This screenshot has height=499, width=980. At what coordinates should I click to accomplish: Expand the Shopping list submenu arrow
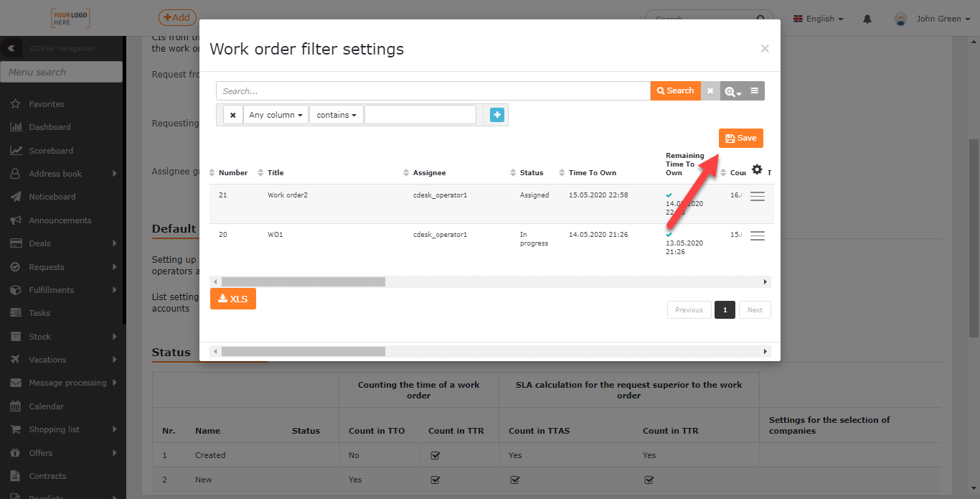click(x=115, y=429)
